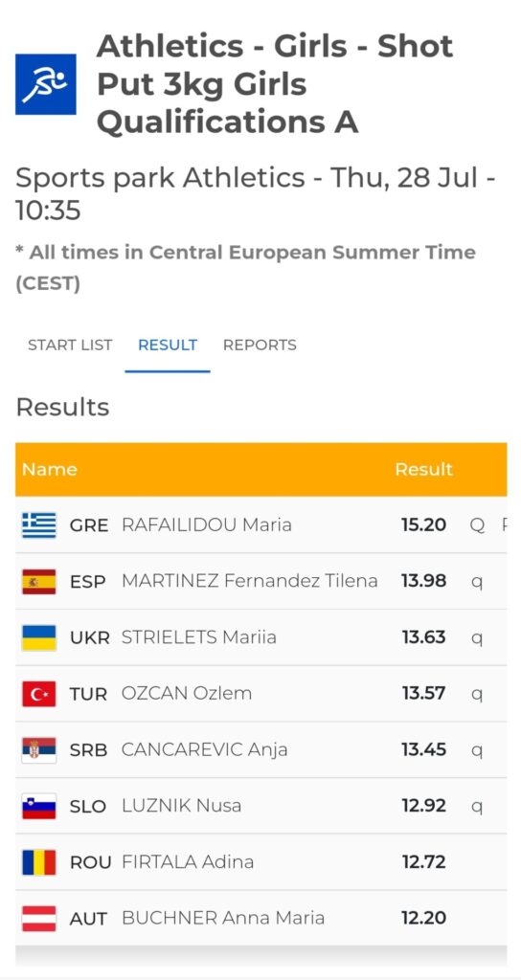
Task: Click OZCAN Ozlem's 13.57 result
Action: coord(423,693)
